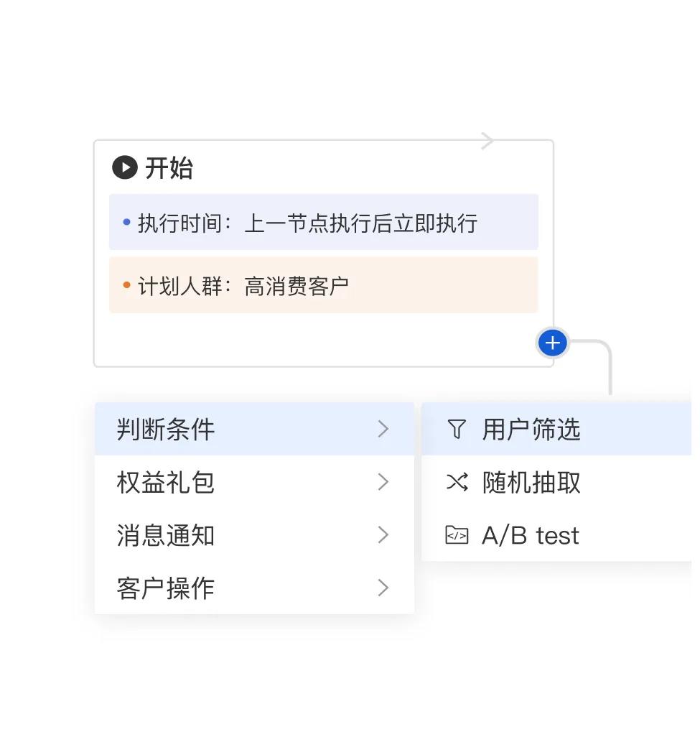The width and height of the screenshot is (700, 737).
Task: Select the 权益礼包 menu entry
Action: (x=166, y=482)
